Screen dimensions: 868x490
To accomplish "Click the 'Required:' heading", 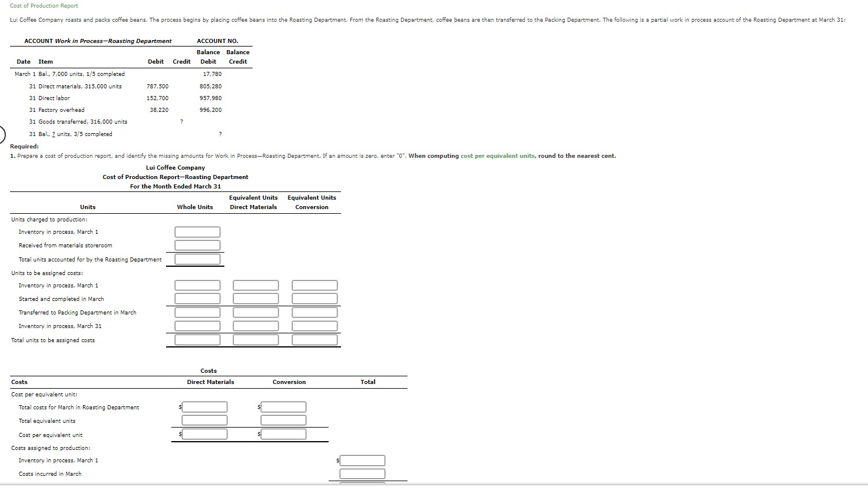I will coord(25,147).
